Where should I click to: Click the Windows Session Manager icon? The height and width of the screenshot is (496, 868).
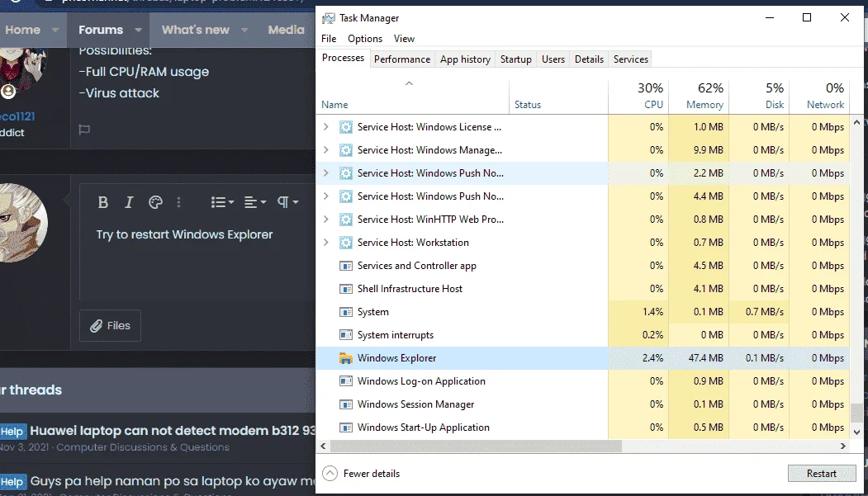pos(345,404)
